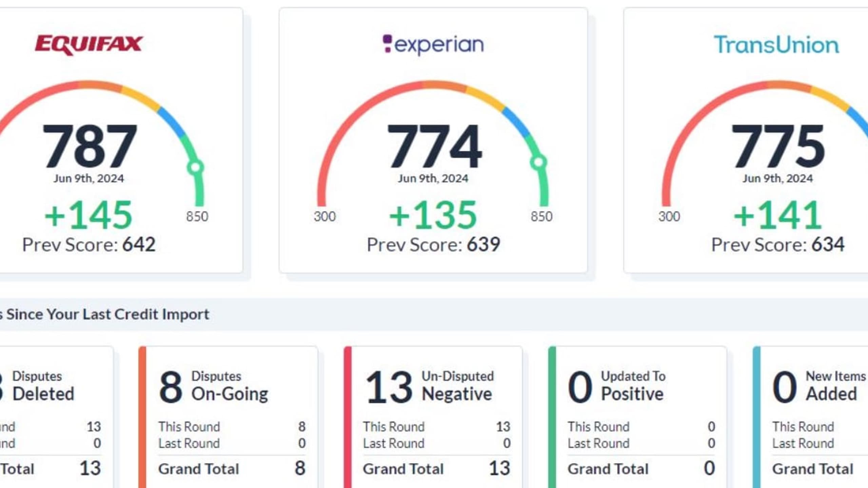Viewport: 868px width, 488px height.
Task: Click the Equifax gauge 850 label
Action: (197, 217)
